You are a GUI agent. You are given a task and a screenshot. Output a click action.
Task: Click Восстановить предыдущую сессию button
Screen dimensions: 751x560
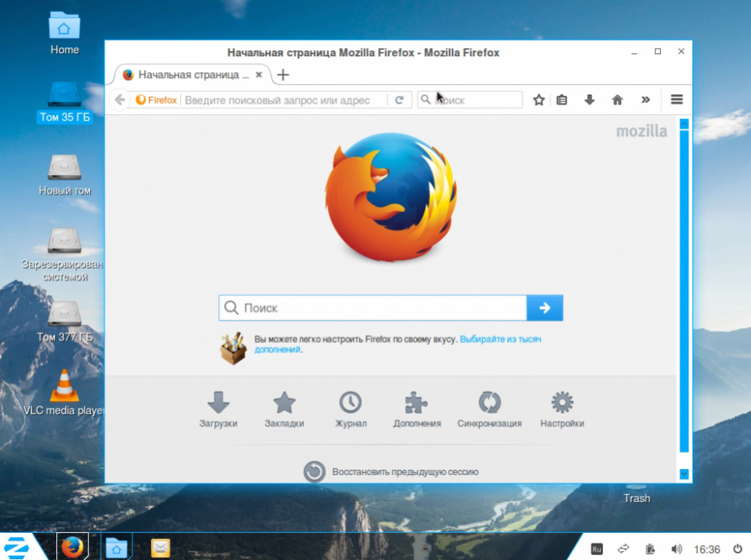[x=391, y=472]
